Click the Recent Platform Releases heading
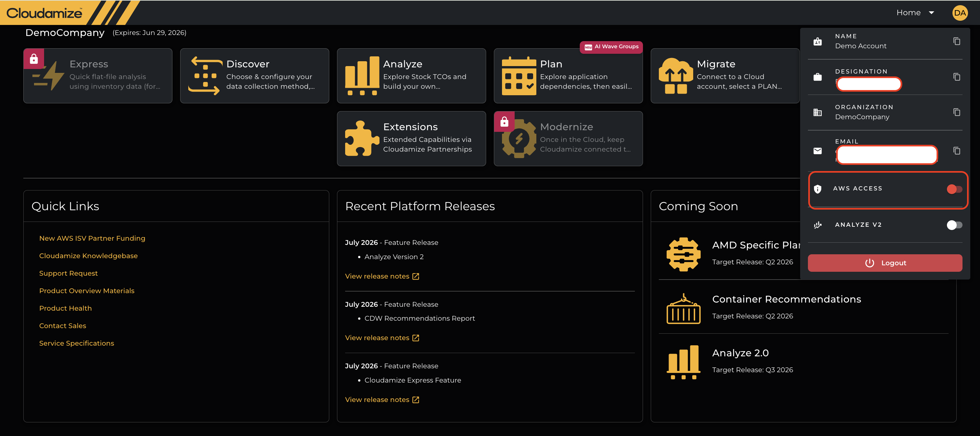The image size is (980, 436). 420,206
